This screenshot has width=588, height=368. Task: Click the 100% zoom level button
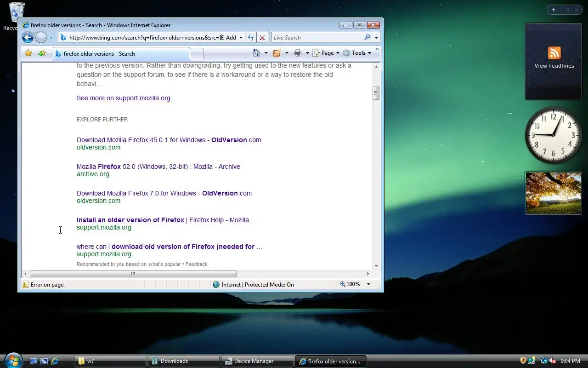click(x=350, y=284)
